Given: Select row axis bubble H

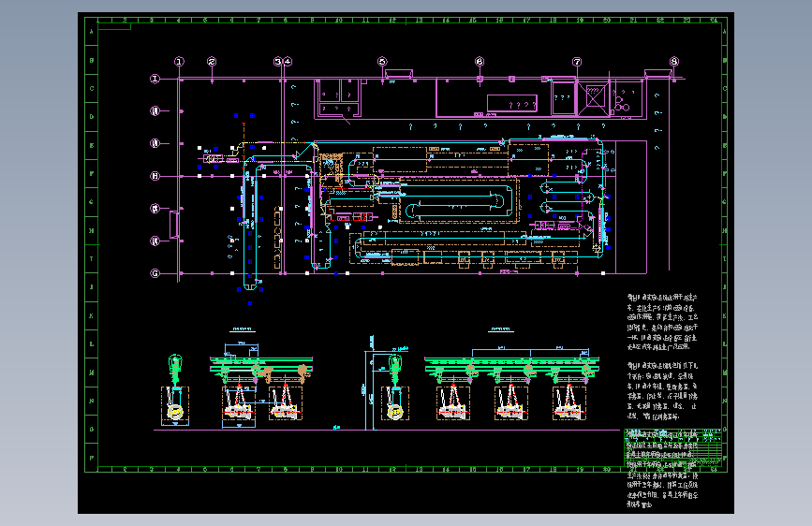Looking at the screenshot, I should [155, 176].
